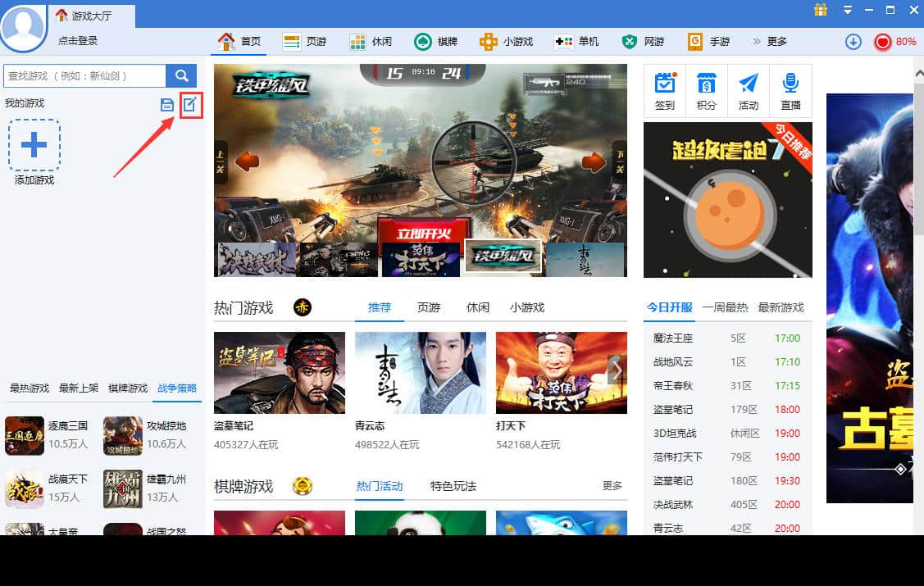Click 魔法王座 5区 server row
This screenshot has width=924, height=586.
[x=727, y=338]
